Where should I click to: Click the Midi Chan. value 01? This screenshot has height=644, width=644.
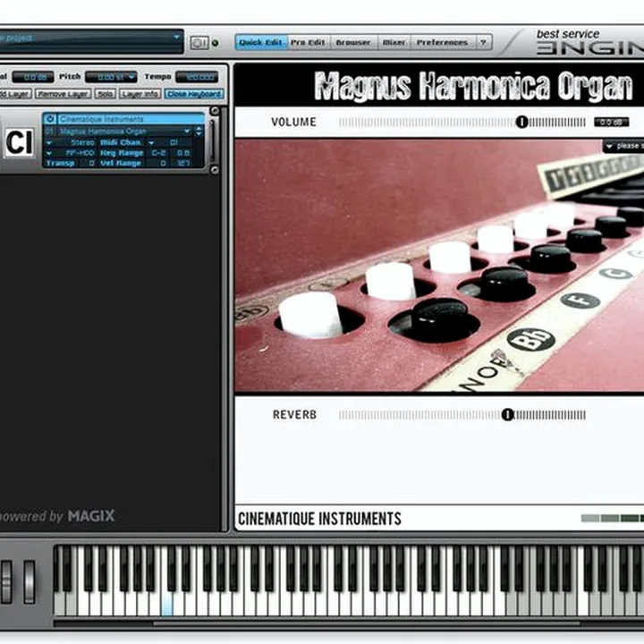pos(174,142)
